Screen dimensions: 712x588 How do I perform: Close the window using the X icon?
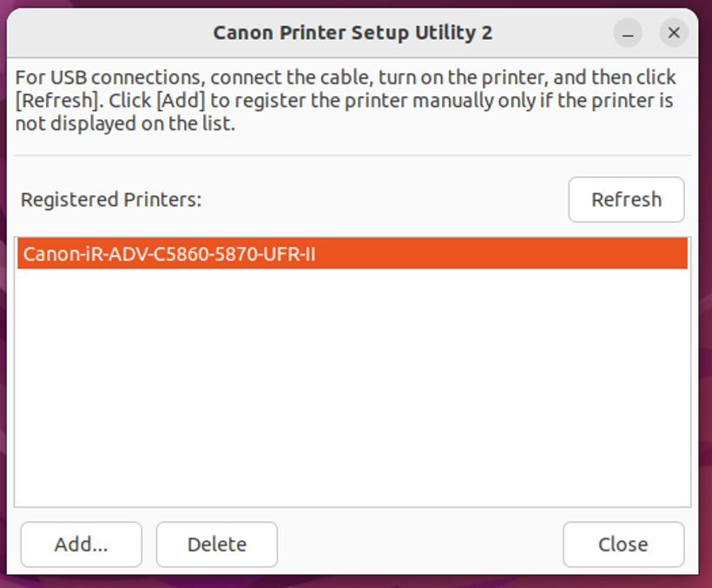pyautogui.click(x=674, y=34)
